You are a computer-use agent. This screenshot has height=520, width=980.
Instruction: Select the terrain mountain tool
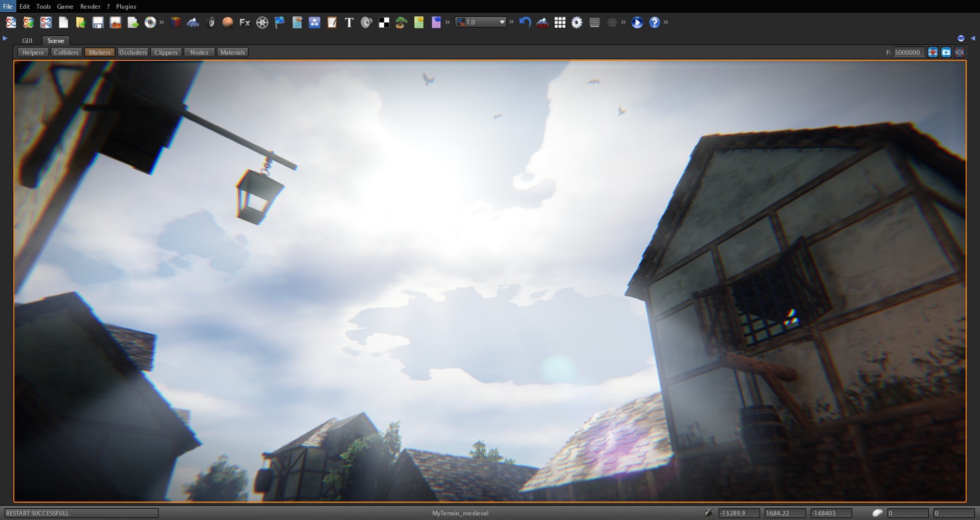click(193, 22)
